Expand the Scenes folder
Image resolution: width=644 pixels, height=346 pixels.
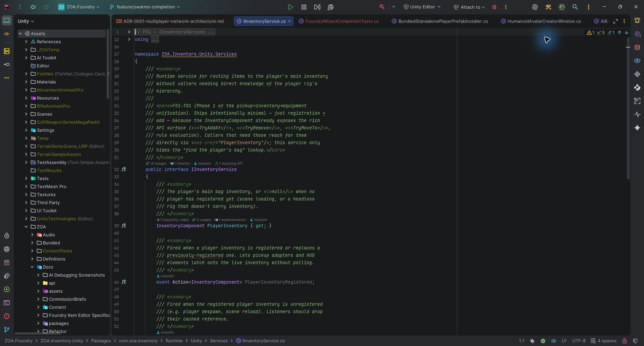(x=26, y=114)
